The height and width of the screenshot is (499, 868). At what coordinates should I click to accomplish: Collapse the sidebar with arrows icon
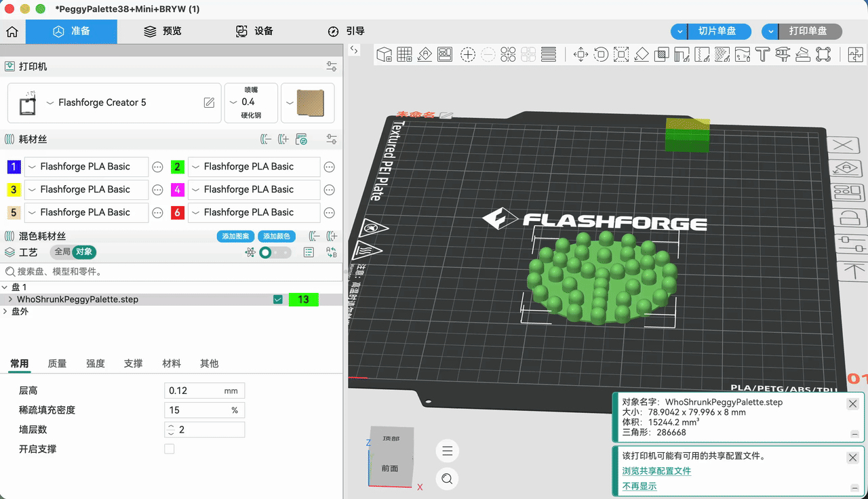pyautogui.click(x=354, y=49)
